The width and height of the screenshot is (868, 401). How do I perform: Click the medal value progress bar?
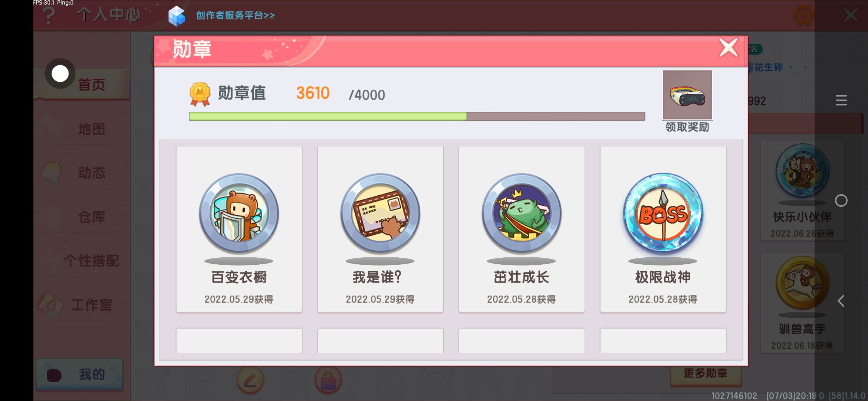417,116
